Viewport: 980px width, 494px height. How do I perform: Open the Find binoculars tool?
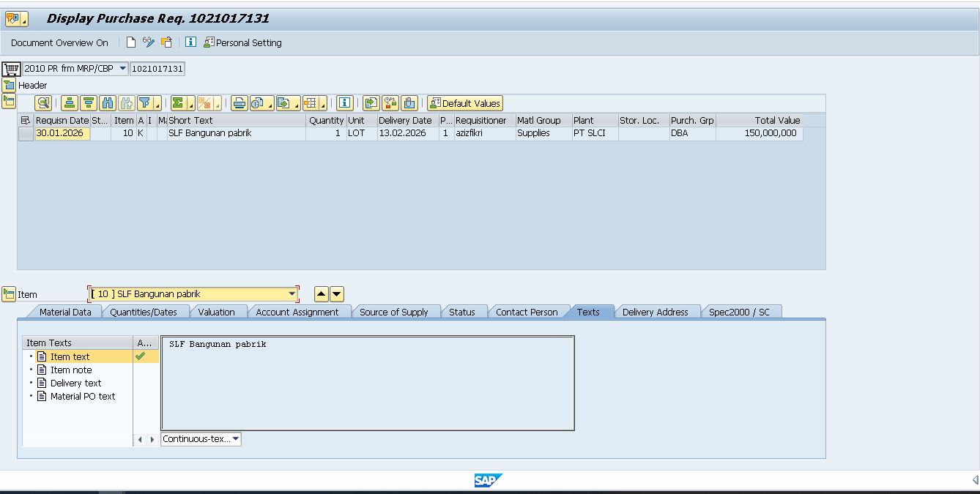coord(108,103)
